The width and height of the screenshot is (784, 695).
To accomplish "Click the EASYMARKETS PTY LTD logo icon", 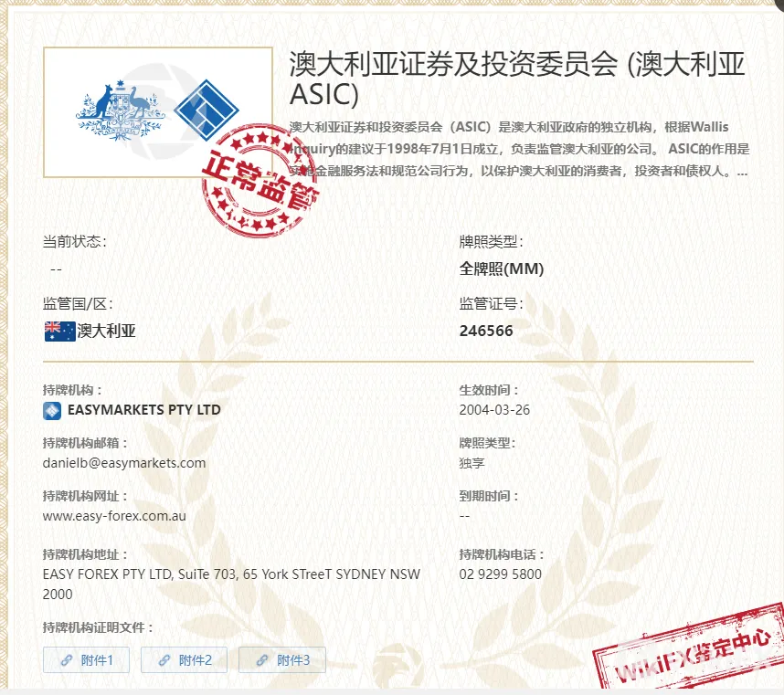I will pyautogui.click(x=52, y=411).
